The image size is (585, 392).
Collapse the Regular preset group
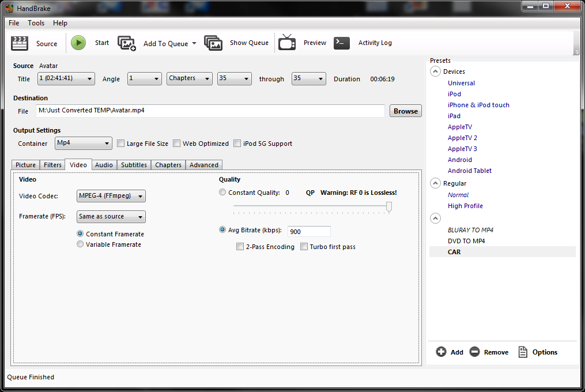[x=435, y=183]
